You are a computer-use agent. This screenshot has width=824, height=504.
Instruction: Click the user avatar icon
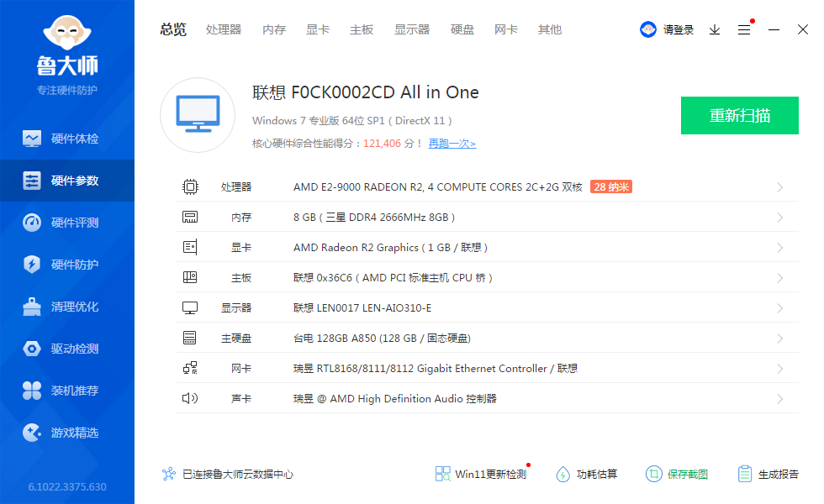pos(648,29)
